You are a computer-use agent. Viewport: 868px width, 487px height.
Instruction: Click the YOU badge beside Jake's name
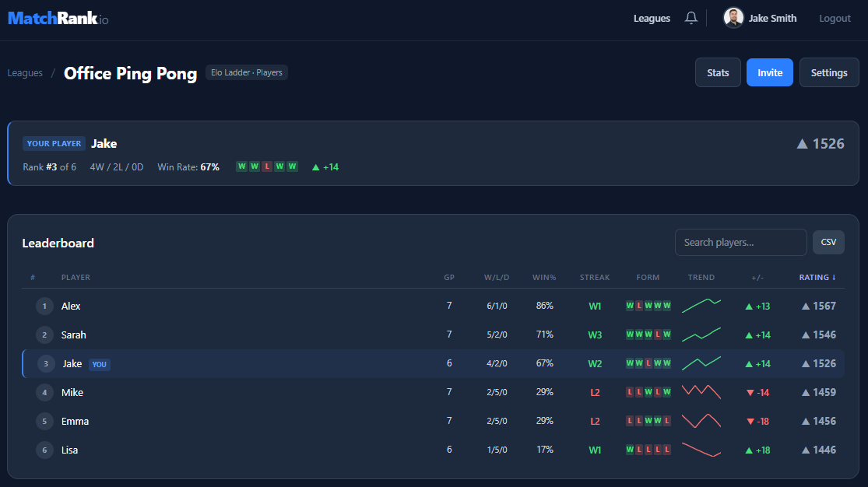99,363
